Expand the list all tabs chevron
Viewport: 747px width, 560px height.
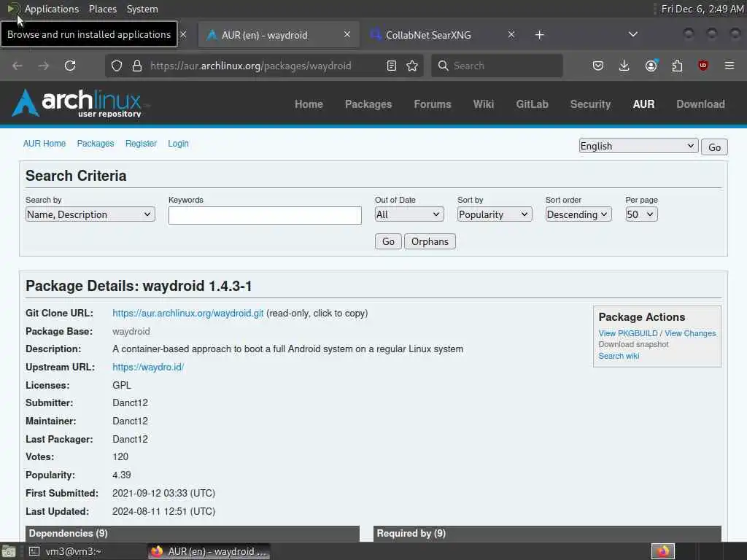coord(633,34)
